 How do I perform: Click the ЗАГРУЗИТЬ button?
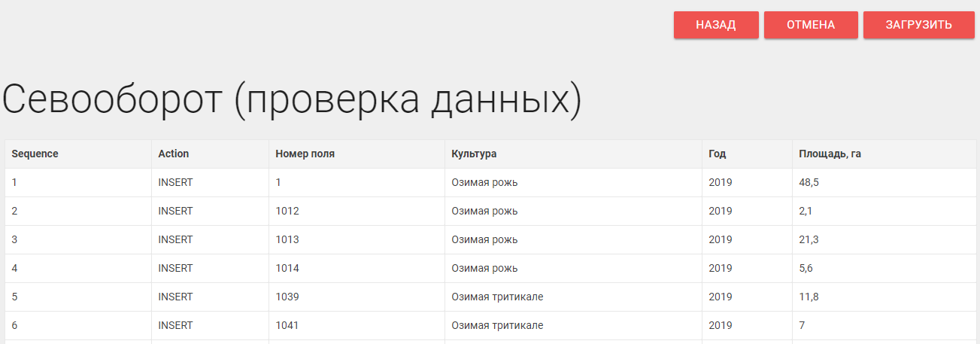tap(918, 25)
